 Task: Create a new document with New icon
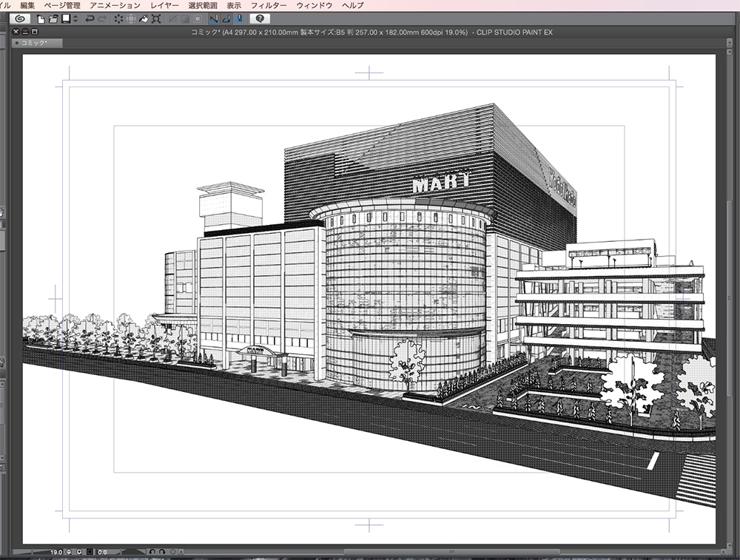[41, 18]
